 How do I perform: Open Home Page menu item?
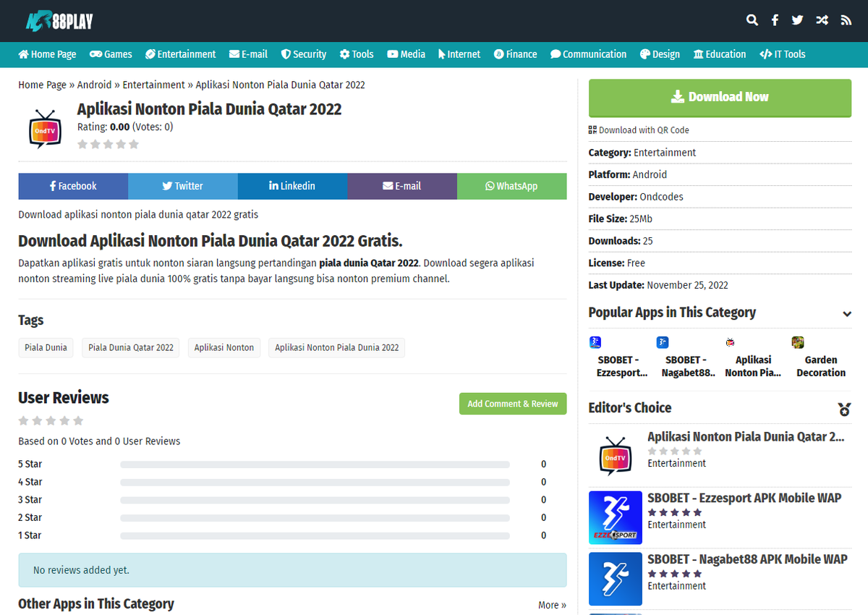coord(47,54)
